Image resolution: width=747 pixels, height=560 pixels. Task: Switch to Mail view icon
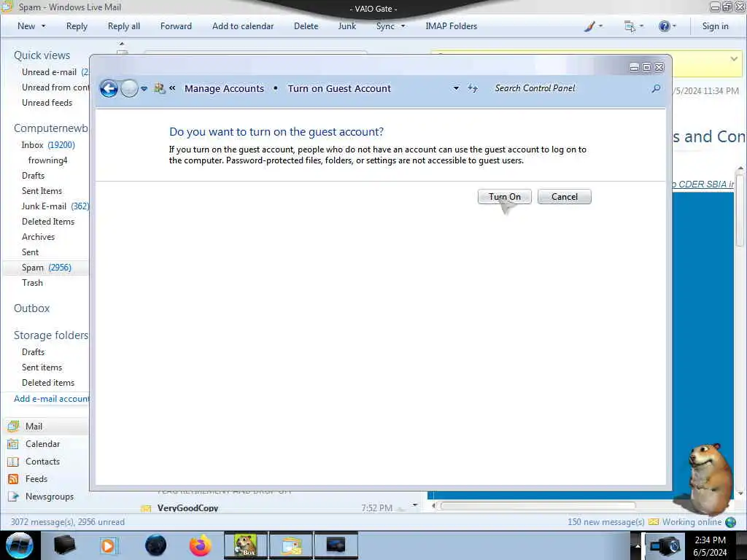click(13, 426)
